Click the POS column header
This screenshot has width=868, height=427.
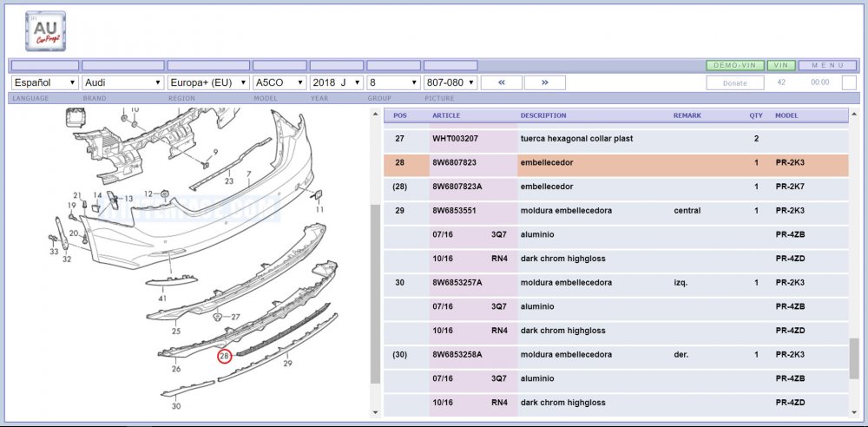(x=399, y=115)
